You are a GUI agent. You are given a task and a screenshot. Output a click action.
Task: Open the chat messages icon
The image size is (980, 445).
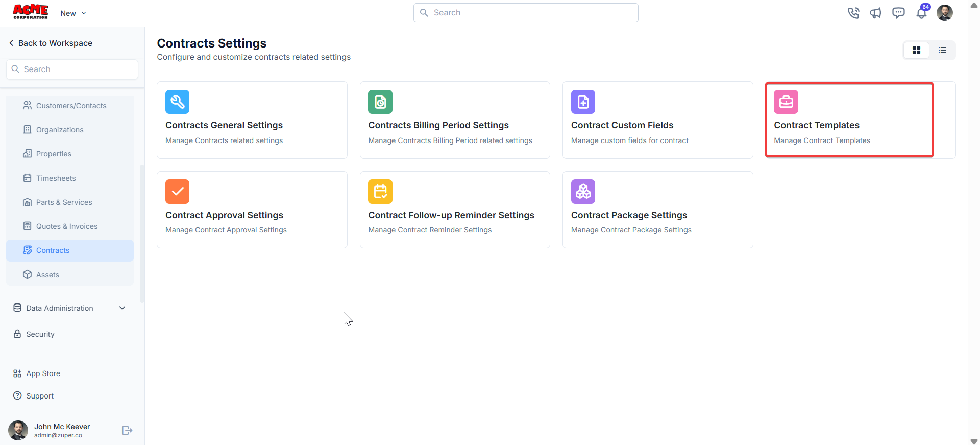(x=898, y=13)
